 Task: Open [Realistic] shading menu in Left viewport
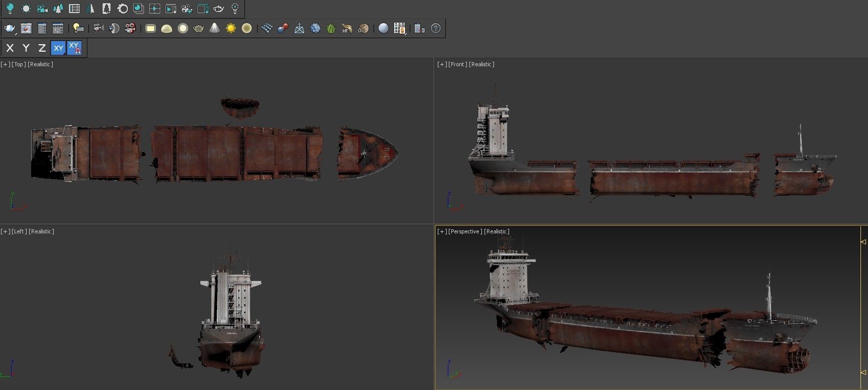click(41, 231)
